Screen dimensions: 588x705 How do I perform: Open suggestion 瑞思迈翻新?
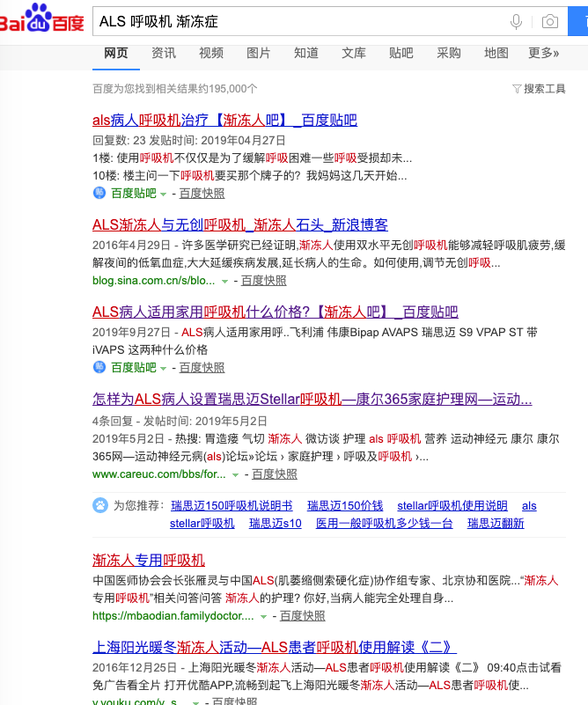pos(496,524)
